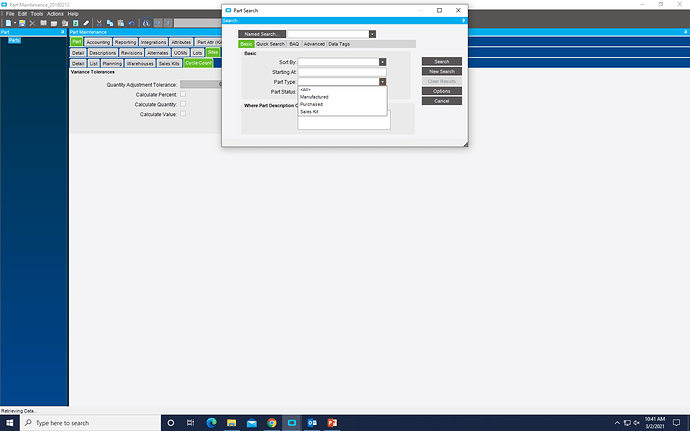Click the Cut scissors icon

tap(99, 23)
